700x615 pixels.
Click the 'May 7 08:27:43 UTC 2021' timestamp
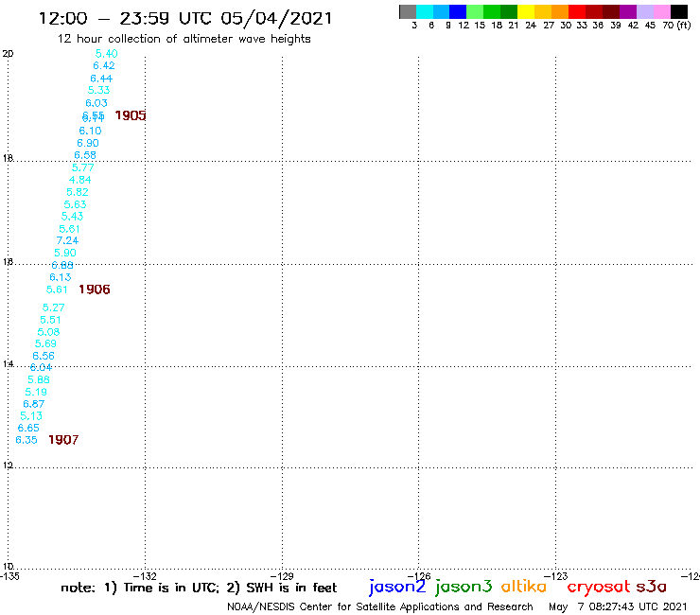[x=618, y=606]
